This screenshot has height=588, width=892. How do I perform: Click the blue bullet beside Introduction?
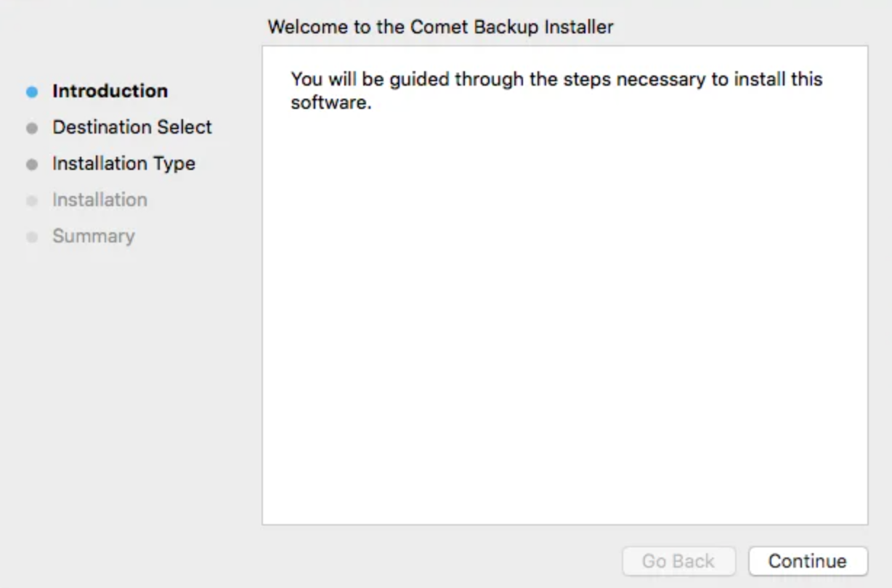click(x=32, y=92)
